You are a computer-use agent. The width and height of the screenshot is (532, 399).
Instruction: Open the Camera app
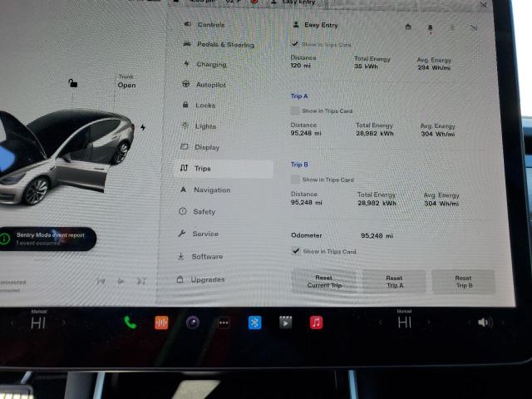193,323
